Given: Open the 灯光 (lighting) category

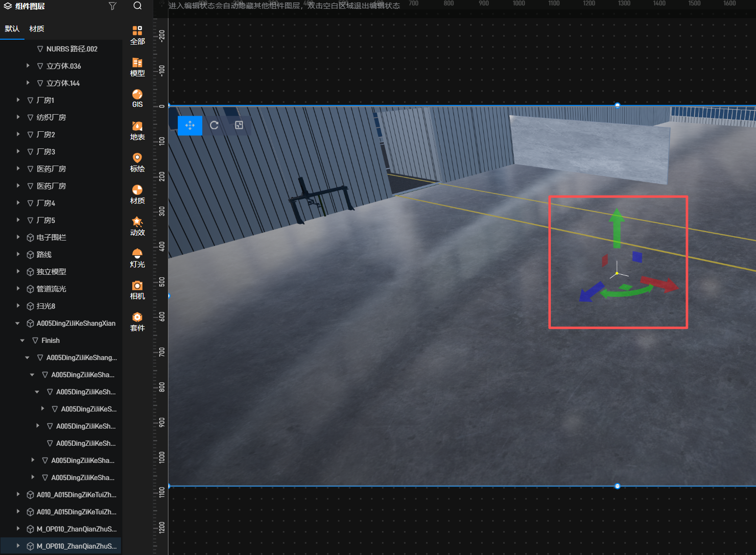Looking at the screenshot, I should point(137,258).
